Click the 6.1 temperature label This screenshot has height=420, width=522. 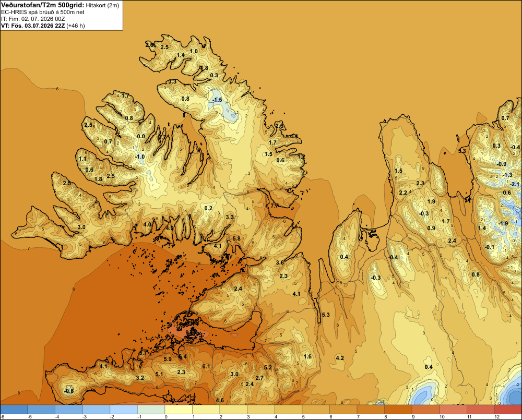206,366
